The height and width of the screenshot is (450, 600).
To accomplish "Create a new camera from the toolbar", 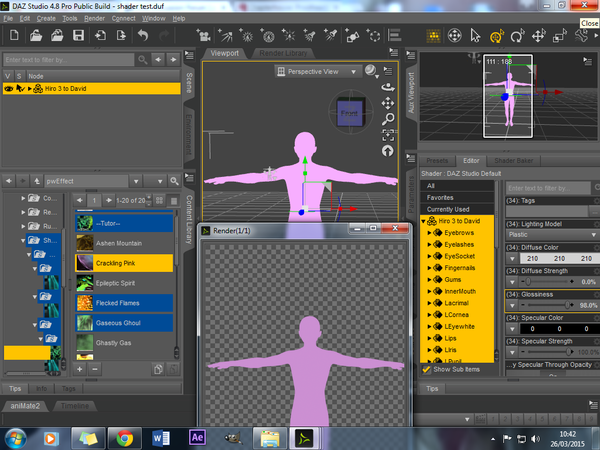I will click(203, 35).
